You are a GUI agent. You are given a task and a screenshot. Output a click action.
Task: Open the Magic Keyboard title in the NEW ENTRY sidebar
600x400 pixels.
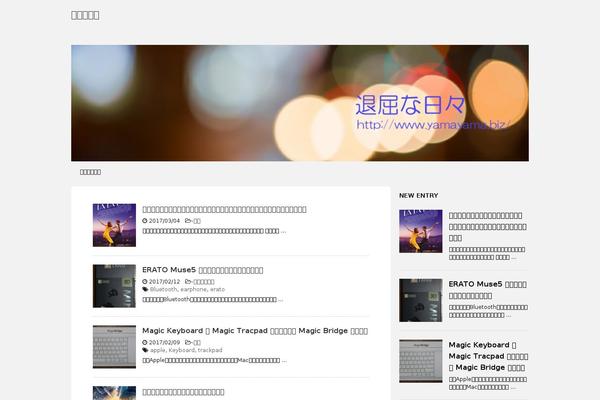[488, 356]
